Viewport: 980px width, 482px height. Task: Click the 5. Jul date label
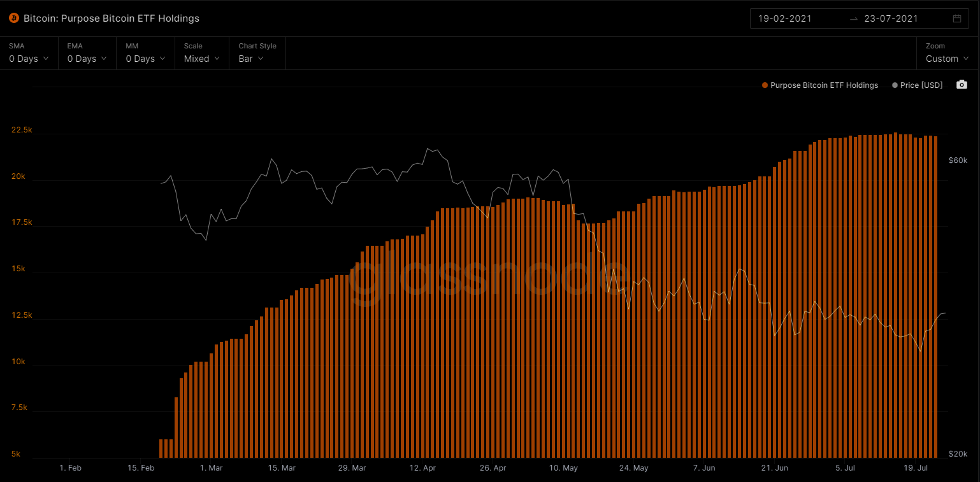[845, 468]
